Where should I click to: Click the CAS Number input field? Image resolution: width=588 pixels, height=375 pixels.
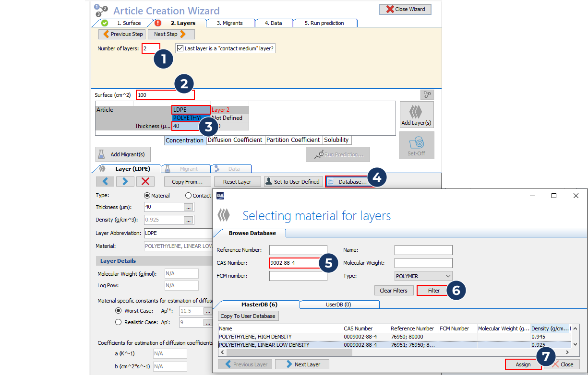click(x=294, y=263)
